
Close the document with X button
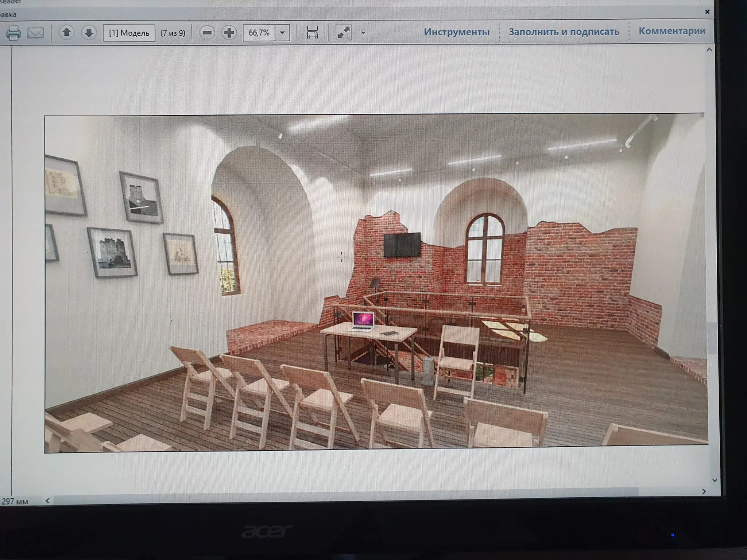pos(707,12)
